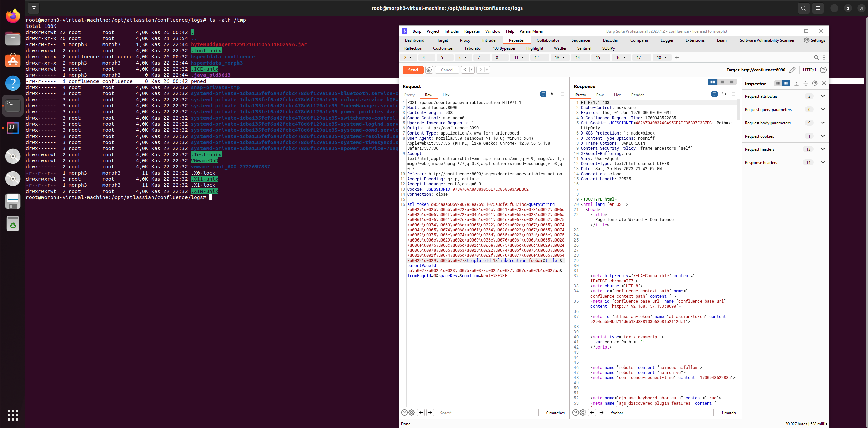Edit the target with the pencil icon
This screenshot has height=428, width=868.
click(792, 70)
